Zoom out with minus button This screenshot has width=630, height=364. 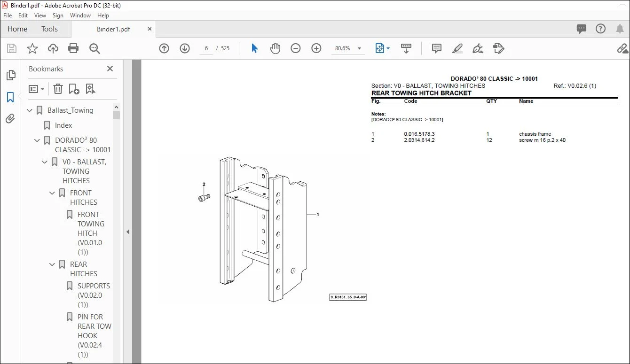coord(296,48)
